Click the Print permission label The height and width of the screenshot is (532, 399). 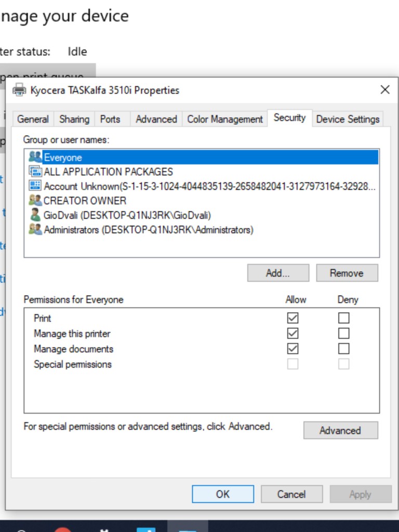(43, 318)
